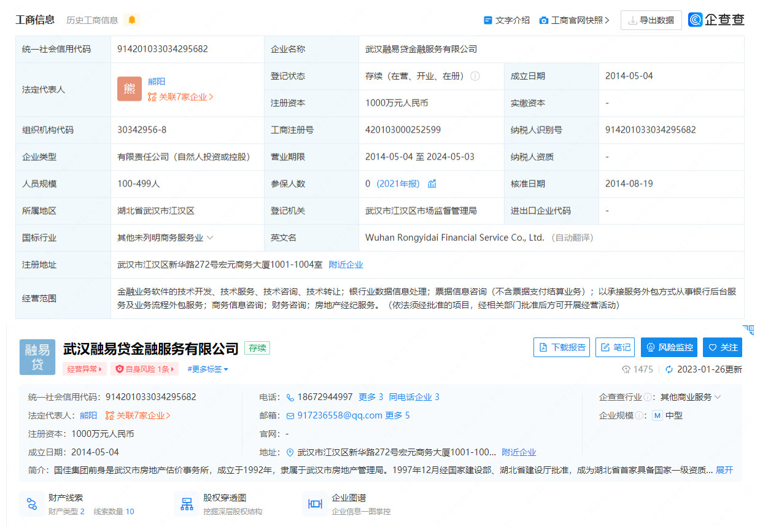Expand the 自身风险 1条 tag
Screen dimensions: 760x532
point(144,369)
